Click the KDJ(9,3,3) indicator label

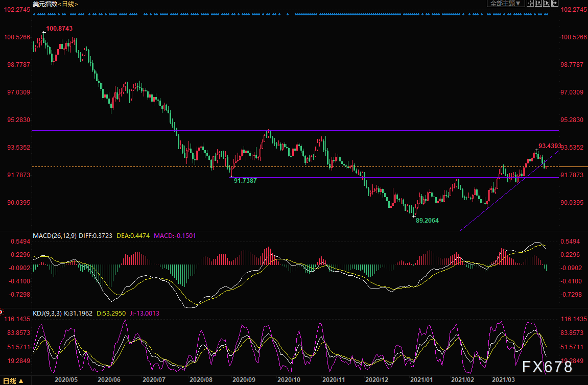(47, 313)
